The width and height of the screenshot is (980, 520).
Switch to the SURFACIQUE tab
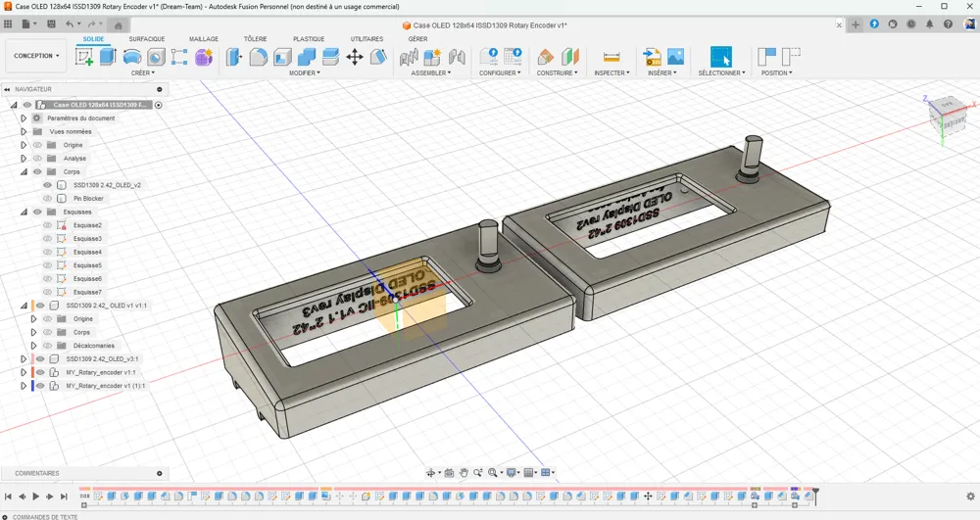pos(147,39)
